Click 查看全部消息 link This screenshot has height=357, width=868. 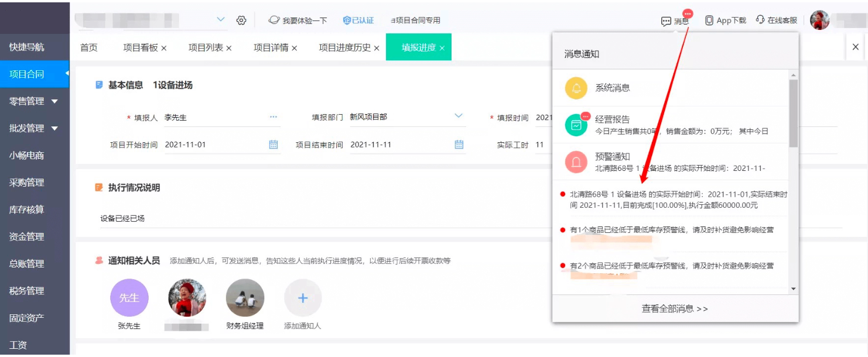tap(675, 308)
